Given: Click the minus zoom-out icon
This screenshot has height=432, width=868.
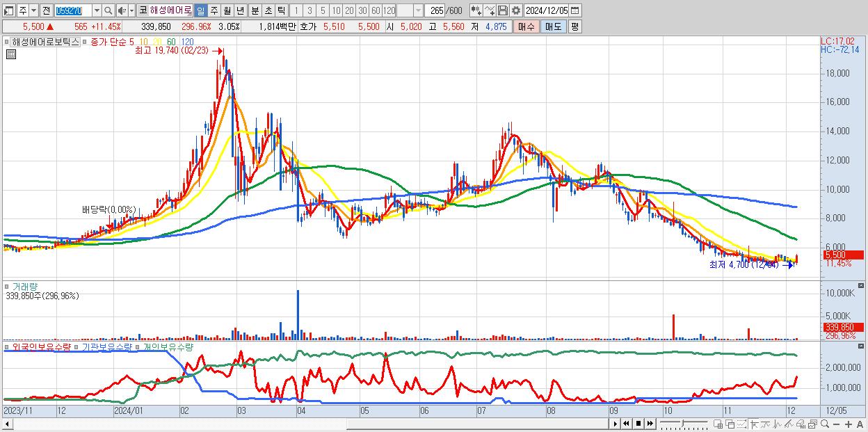Looking at the screenshot, I should click(836, 424).
